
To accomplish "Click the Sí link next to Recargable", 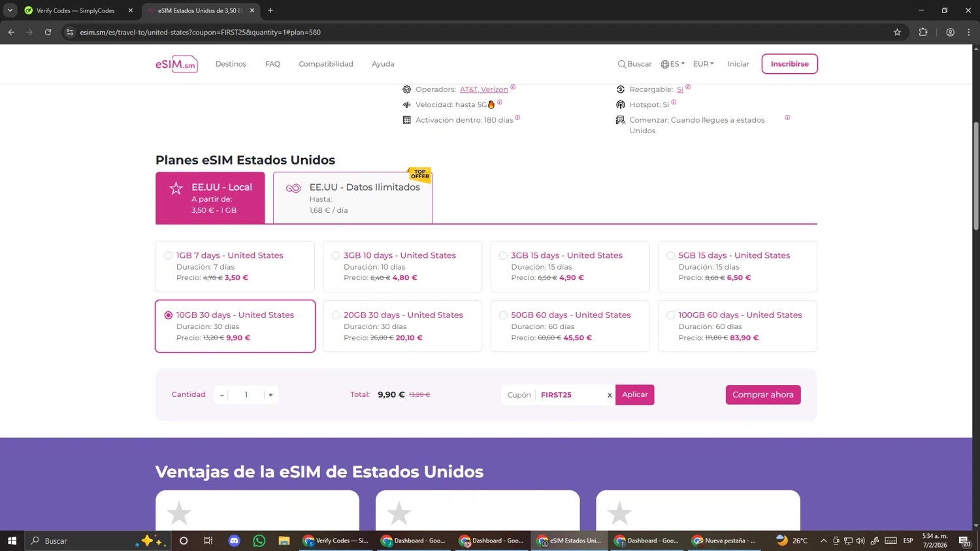I will [680, 89].
